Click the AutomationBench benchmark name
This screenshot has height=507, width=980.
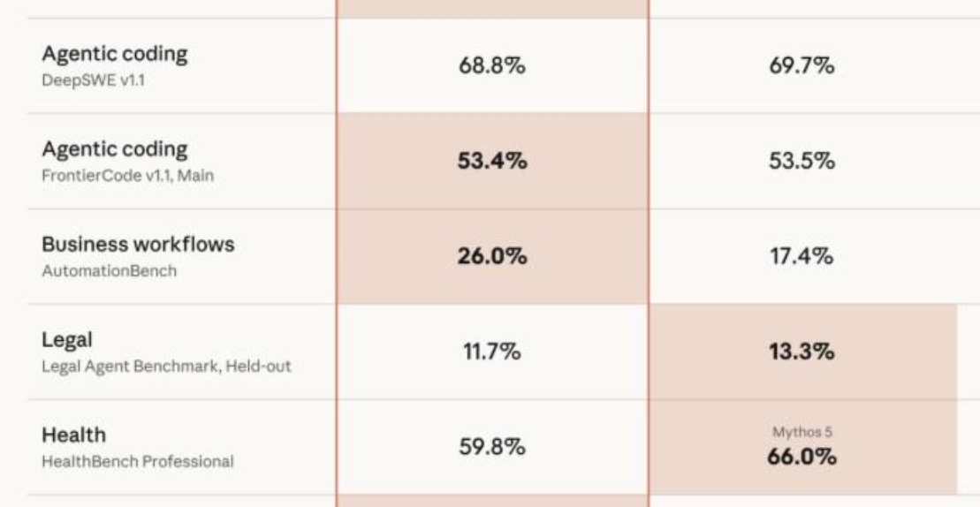110,271
